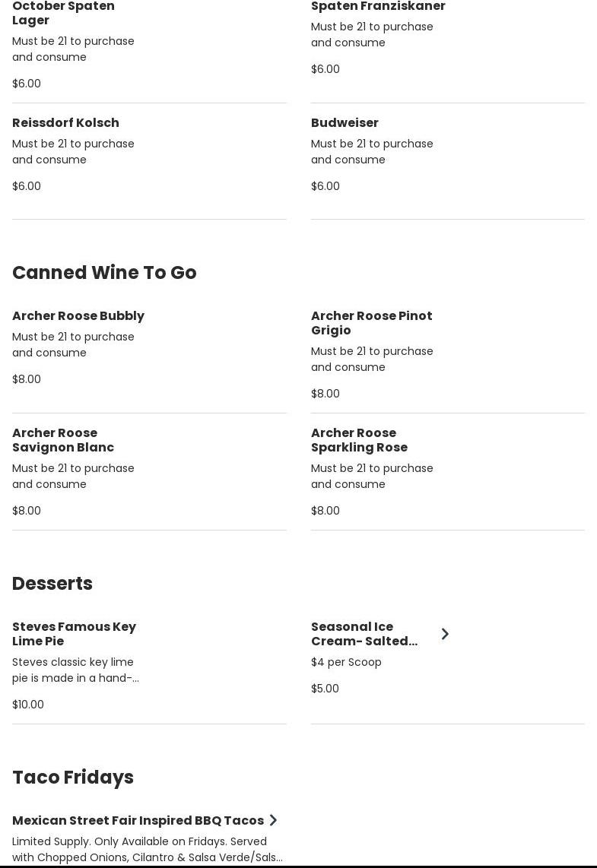597x868 pixels.
Task: Expand the Seasonal Ice Cream chevron arrow
Action: click(x=445, y=634)
